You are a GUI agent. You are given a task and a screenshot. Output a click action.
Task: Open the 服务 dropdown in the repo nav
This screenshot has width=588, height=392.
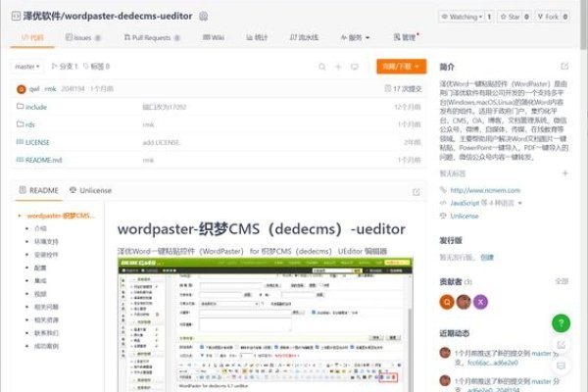355,37
